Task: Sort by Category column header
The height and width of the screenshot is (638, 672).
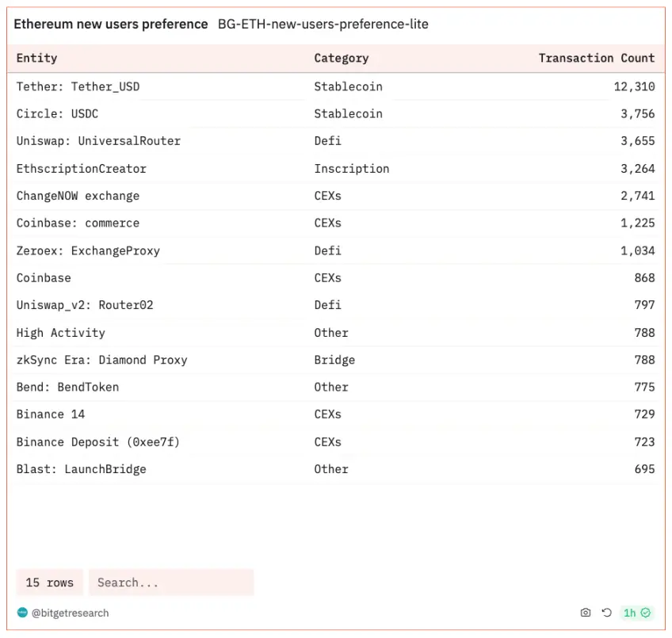Action: [341, 58]
